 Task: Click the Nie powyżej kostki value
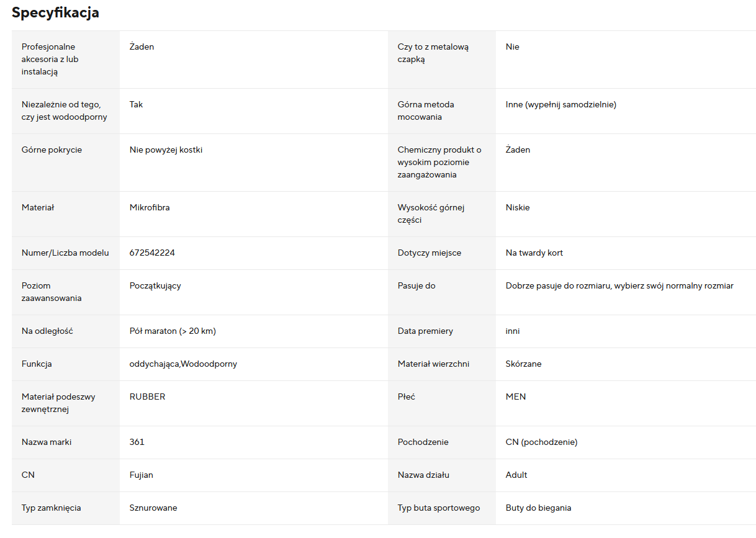166,150
